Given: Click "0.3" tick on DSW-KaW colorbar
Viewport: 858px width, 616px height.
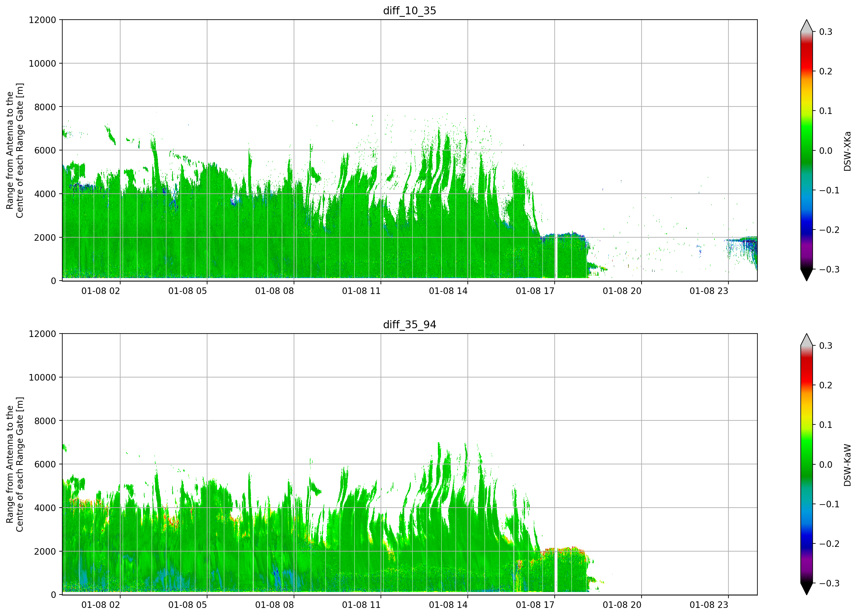Looking at the screenshot, I should click(x=826, y=346).
